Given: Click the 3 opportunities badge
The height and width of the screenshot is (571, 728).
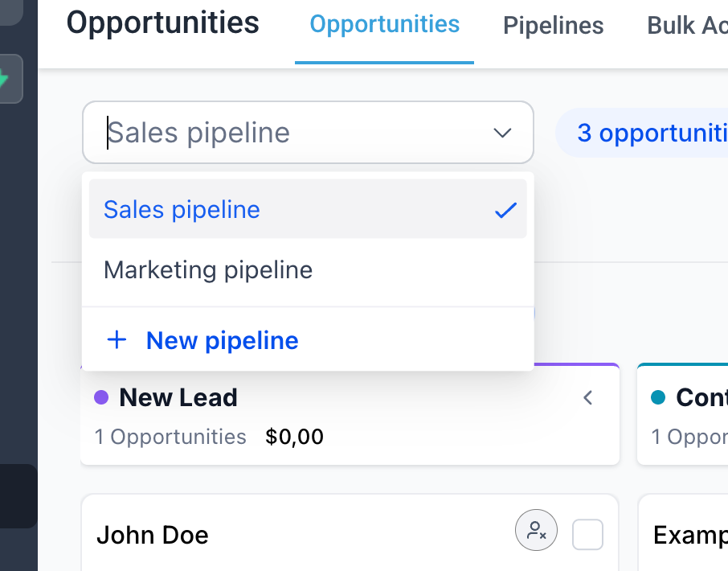Looking at the screenshot, I should tap(642, 133).
